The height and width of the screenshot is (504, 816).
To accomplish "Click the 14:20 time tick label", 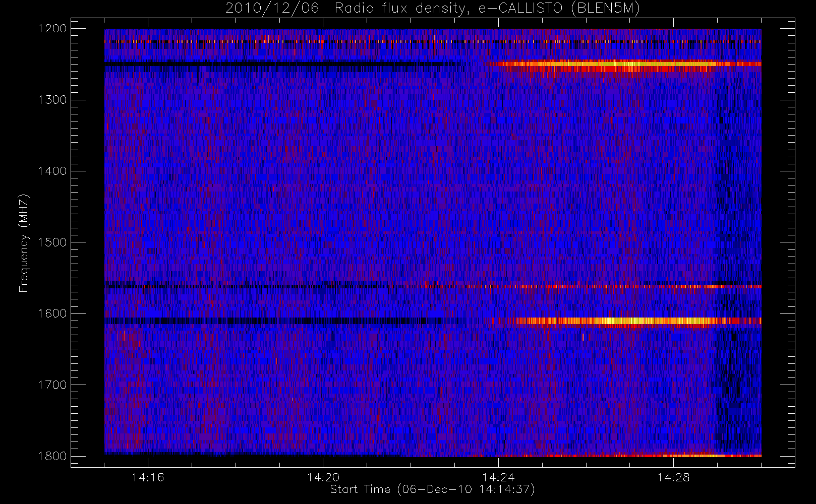I will [323, 477].
